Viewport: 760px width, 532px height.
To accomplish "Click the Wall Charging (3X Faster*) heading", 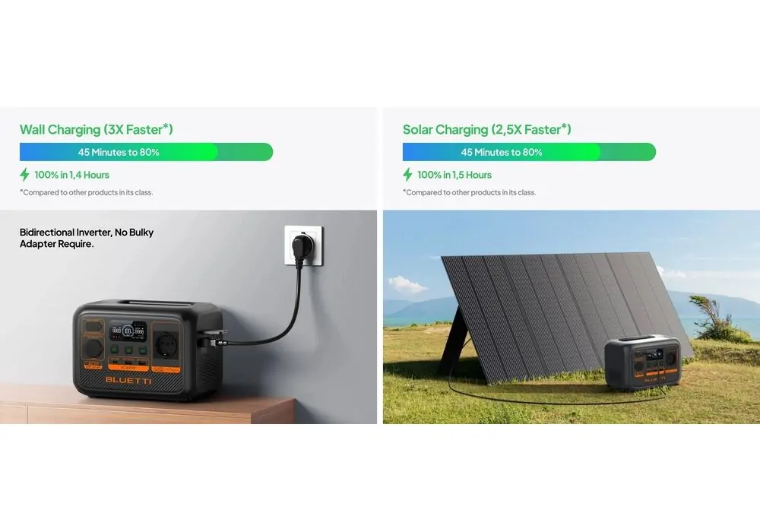I will tap(96, 129).
